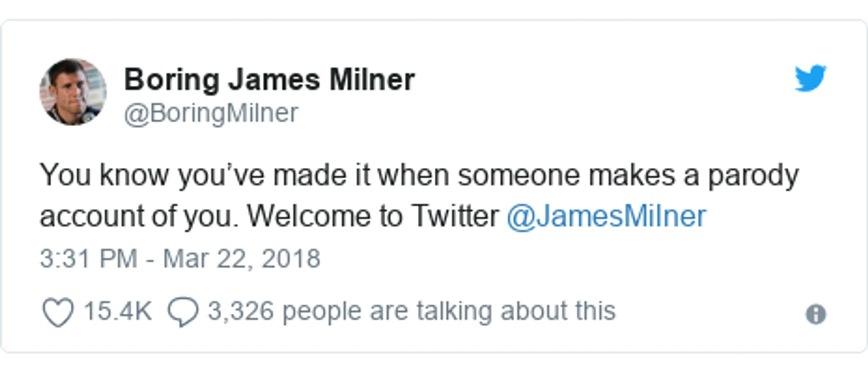Click the "Boring James Milner" display name
Viewport: 868px width, 372px height.
[269, 79]
